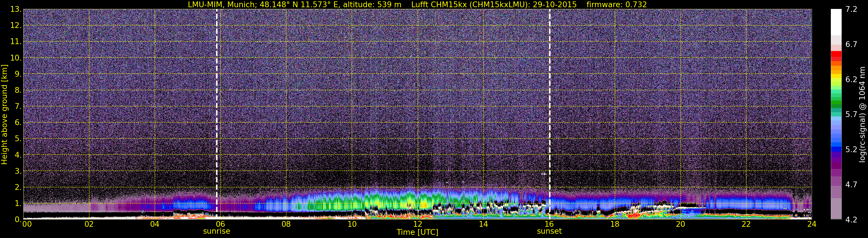Click time tick label '12'

[417, 224]
